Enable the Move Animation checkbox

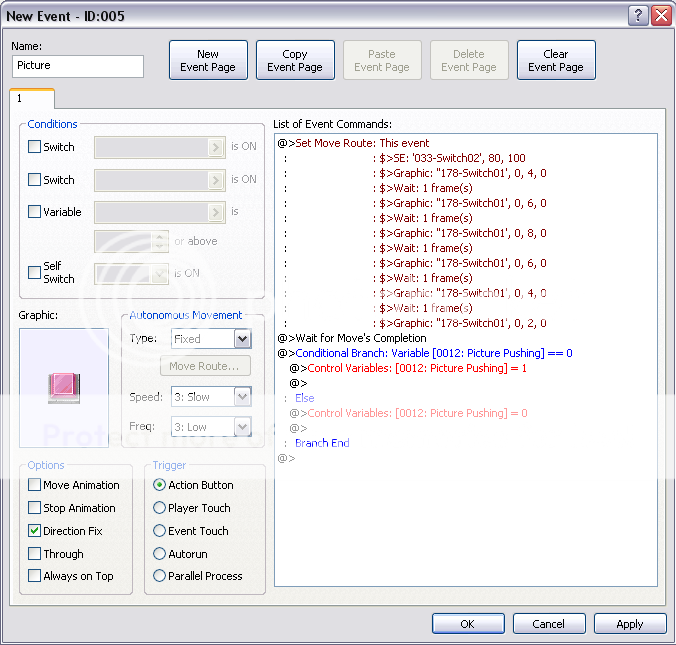coord(35,485)
